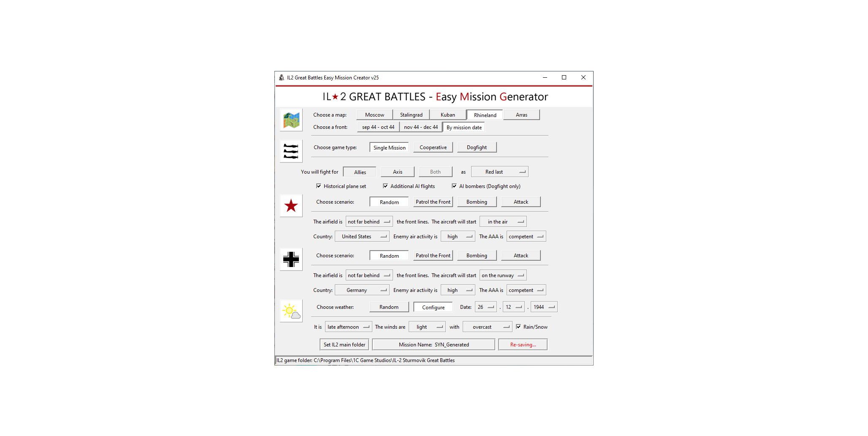Select the Kuban map
Screen dimensions: 868x436
pos(448,115)
